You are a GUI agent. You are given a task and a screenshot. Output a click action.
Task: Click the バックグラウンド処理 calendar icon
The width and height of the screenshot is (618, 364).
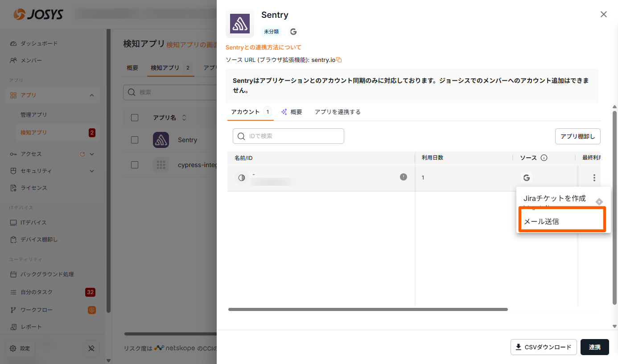click(13, 274)
